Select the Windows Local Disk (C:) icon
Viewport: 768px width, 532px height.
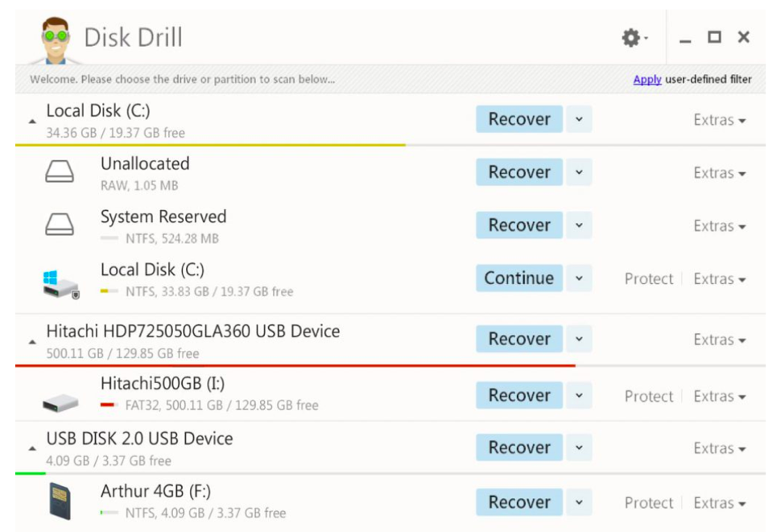click(x=60, y=283)
